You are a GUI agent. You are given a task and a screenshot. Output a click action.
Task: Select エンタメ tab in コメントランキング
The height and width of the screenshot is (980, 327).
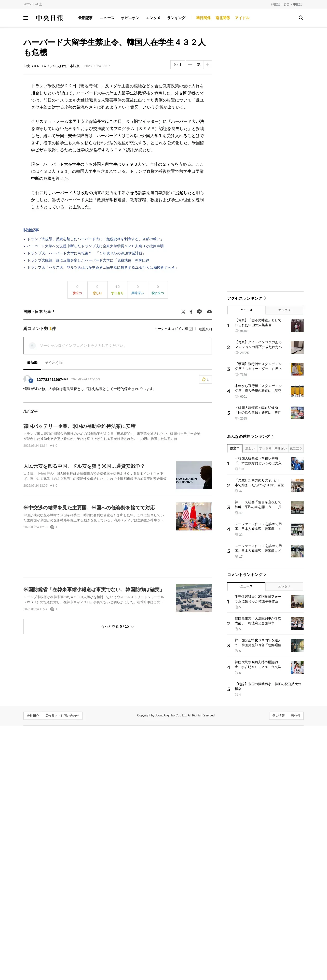[x=284, y=586]
